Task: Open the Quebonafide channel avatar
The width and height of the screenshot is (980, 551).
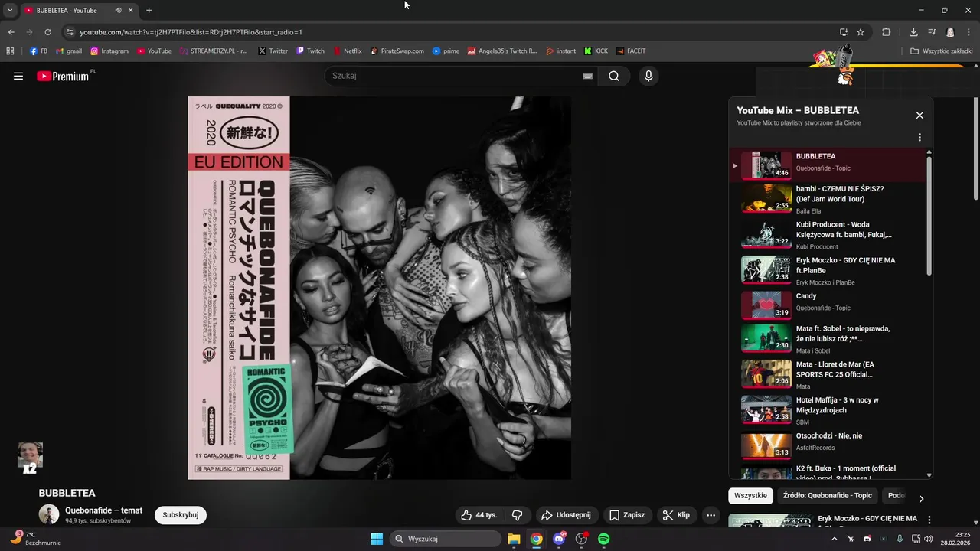Action: click(x=49, y=515)
